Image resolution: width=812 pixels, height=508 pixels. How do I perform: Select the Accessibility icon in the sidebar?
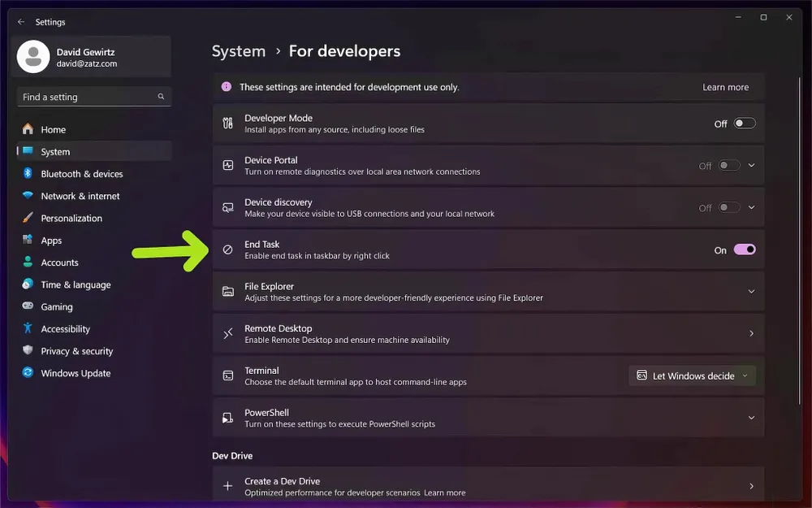28,328
